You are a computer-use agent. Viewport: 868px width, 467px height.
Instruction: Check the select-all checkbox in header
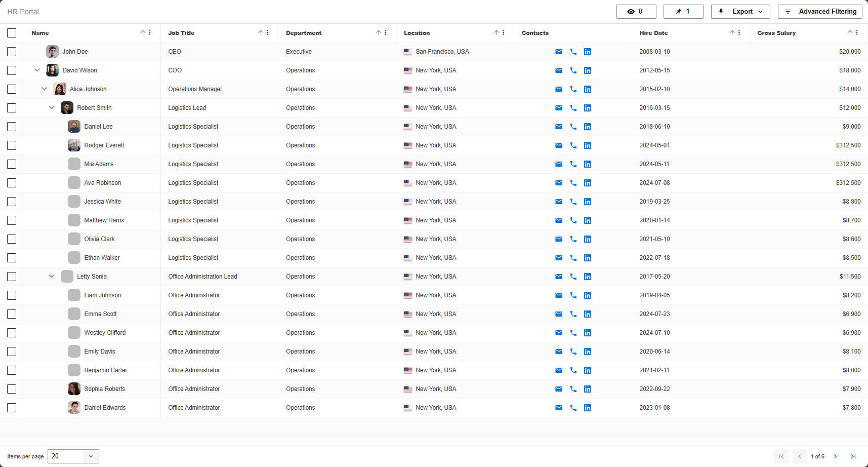(12, 32)
